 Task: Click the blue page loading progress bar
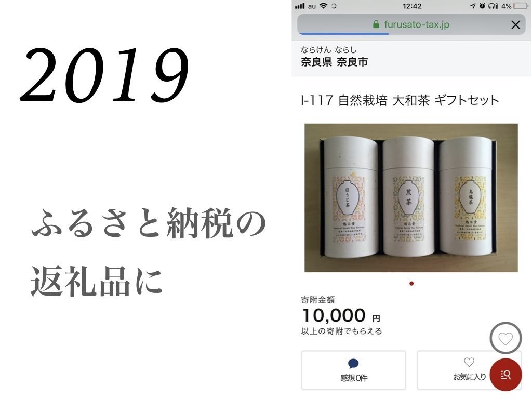tap(344, 34)
